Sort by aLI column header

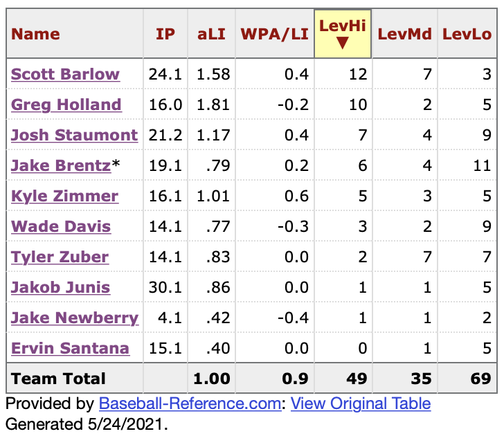point(210,34)
